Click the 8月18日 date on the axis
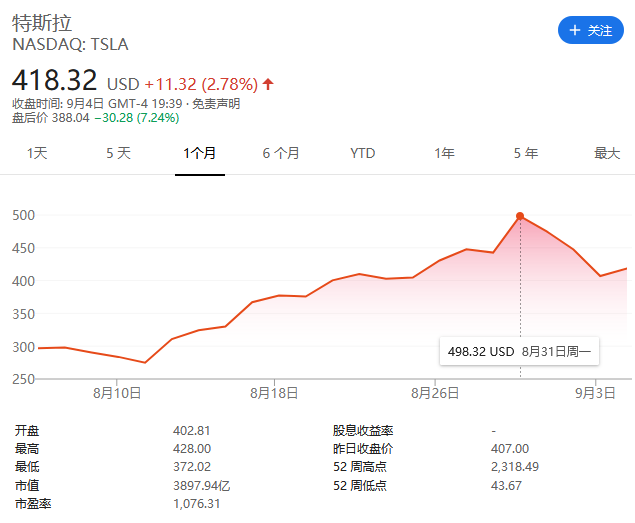This screenshot has height=523, width=635. 275,394
